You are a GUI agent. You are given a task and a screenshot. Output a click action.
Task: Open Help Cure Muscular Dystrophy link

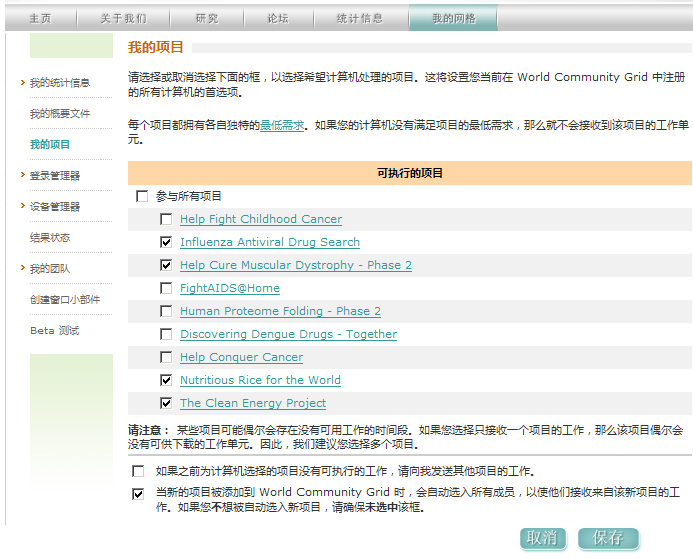(296, 265)
